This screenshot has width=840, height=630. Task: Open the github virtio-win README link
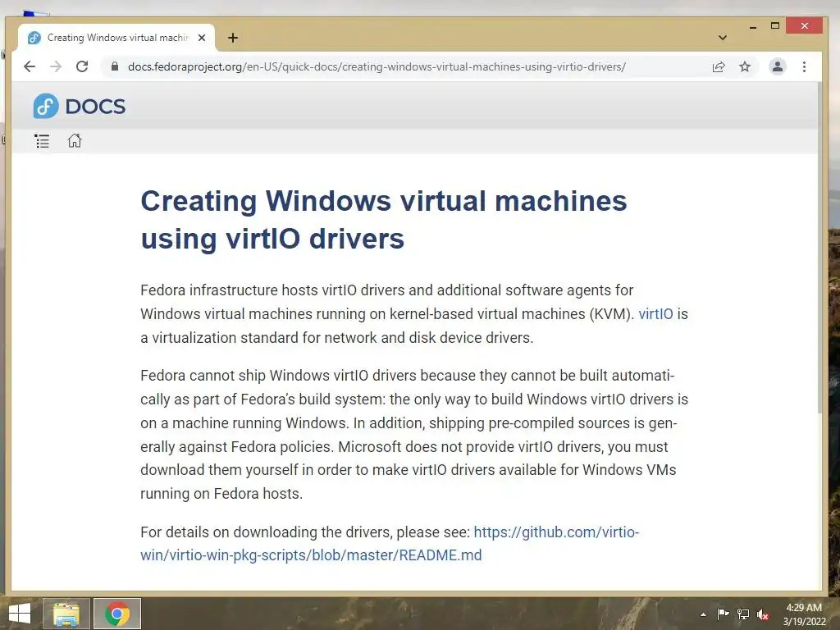pyautogui.click(x=390, y=543)
